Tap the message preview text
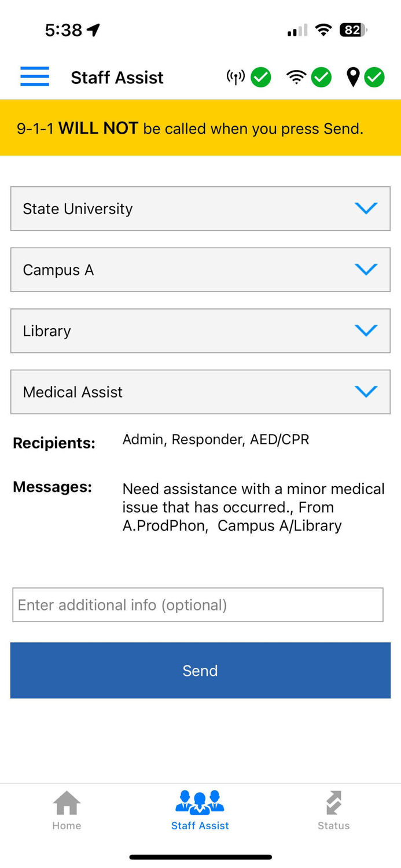This screenshot has width=401, height=868. pyautogui.click(x=253, y=507)
